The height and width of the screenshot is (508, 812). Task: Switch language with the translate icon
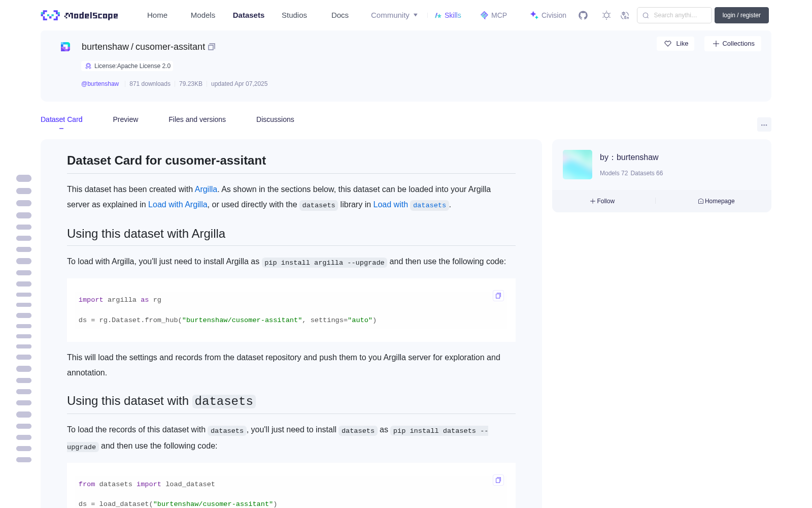point(625,15)
